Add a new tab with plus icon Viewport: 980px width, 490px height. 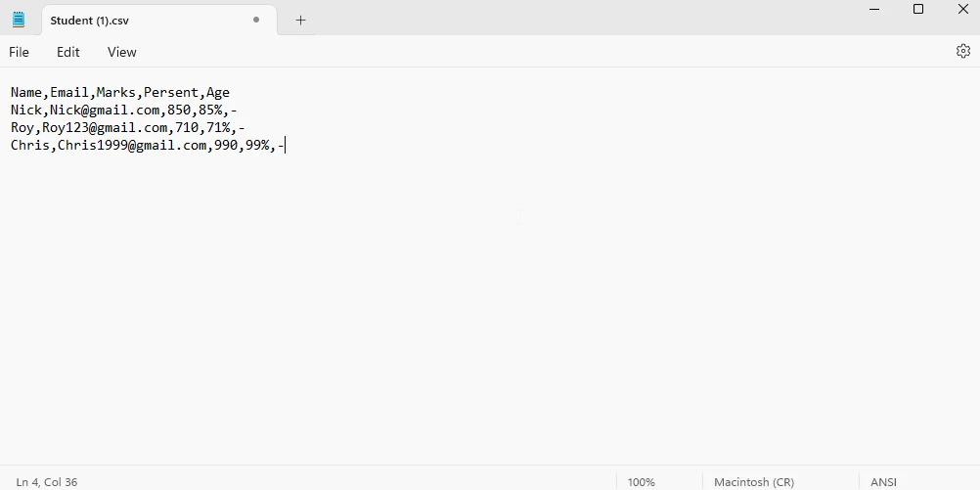coord(300,20)
